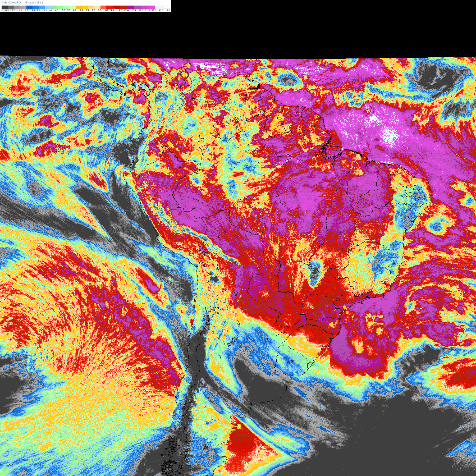Choose the orange swatch for 6.5 hours

coord(79,7)
